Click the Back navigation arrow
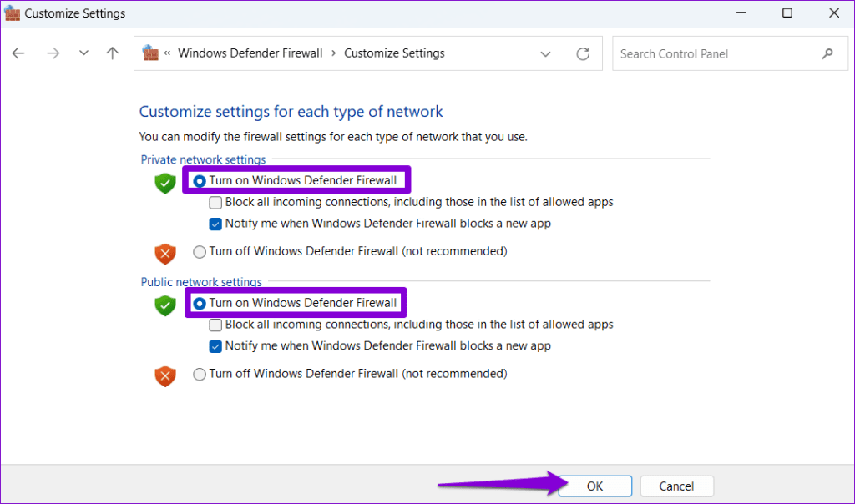Screen dimensions: 855x504 [18, 53]
